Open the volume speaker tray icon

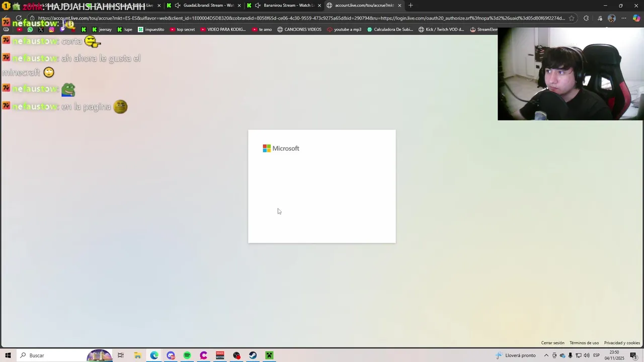tap(587, 355)
